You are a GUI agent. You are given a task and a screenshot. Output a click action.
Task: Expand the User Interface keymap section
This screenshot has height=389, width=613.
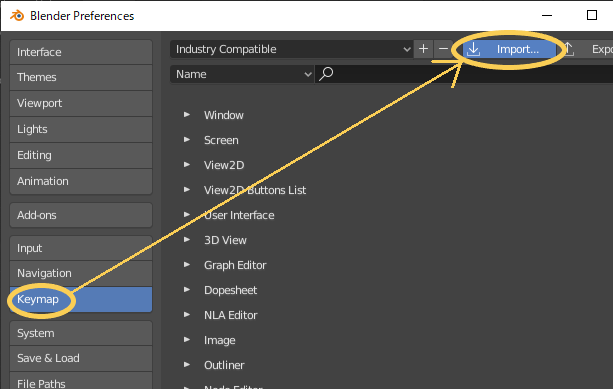(x=187, y=215)
